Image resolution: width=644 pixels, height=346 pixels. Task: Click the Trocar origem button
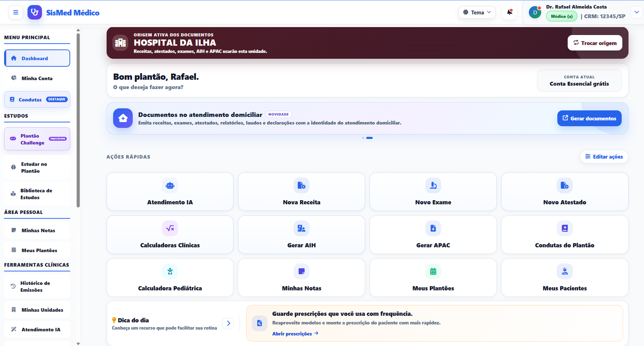coord(595,43)
